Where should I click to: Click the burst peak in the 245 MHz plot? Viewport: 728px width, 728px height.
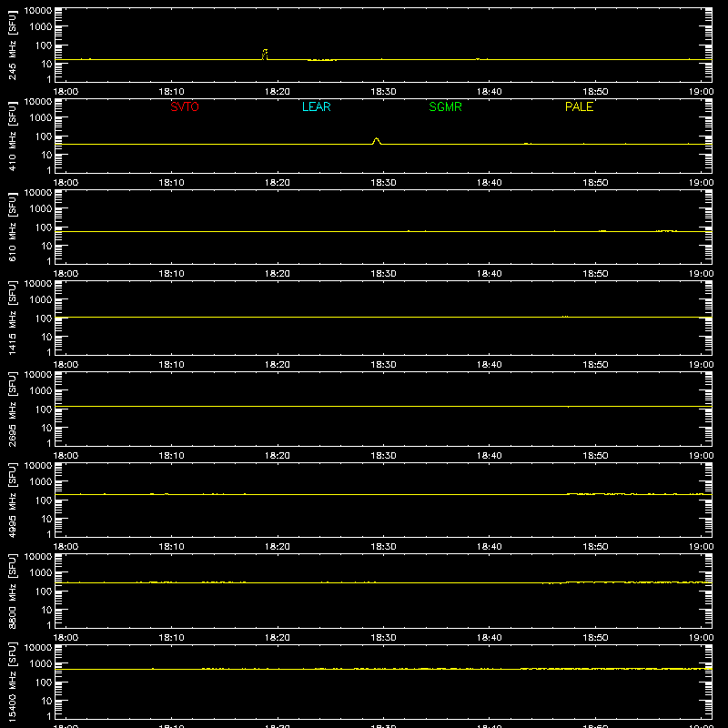265,54
